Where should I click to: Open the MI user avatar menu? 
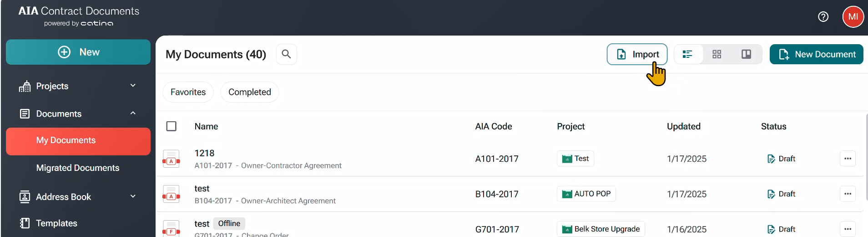853,17
